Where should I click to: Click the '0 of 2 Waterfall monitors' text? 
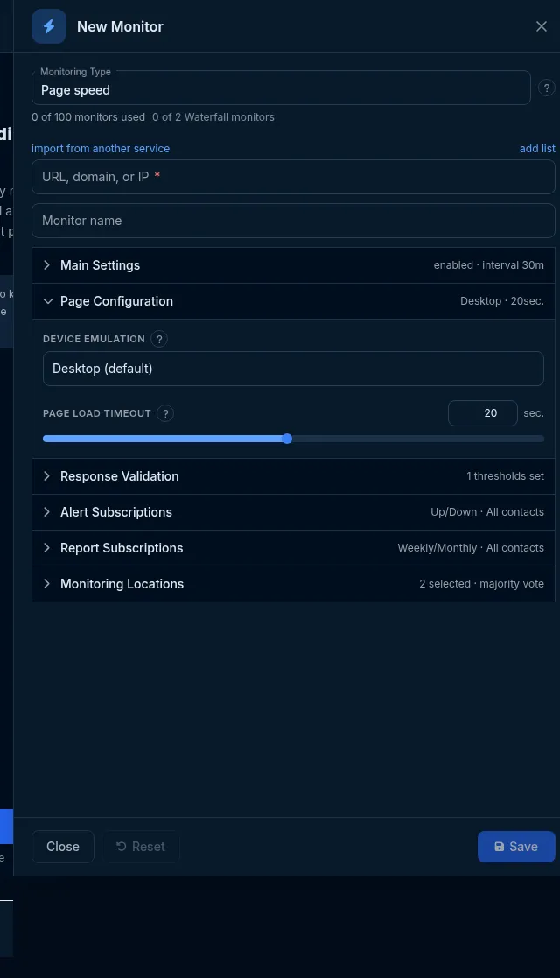[213, 117]
